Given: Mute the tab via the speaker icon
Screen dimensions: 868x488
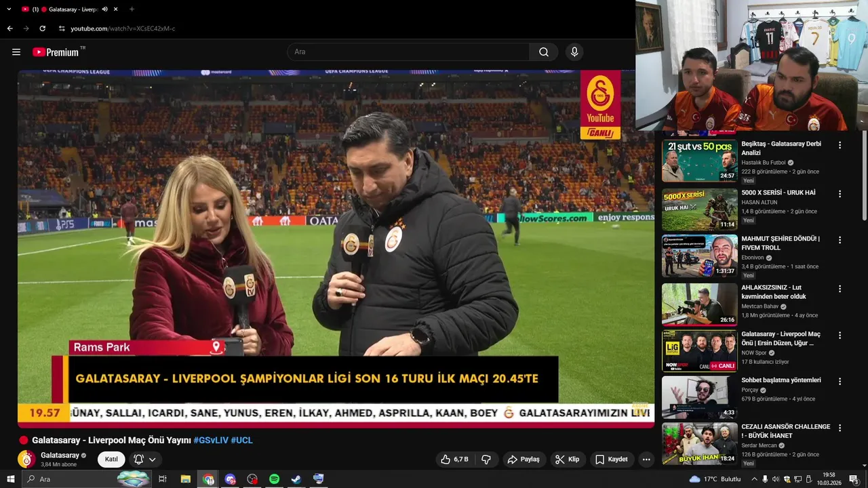Looking at the screenshot, I should tap(104, 9).
